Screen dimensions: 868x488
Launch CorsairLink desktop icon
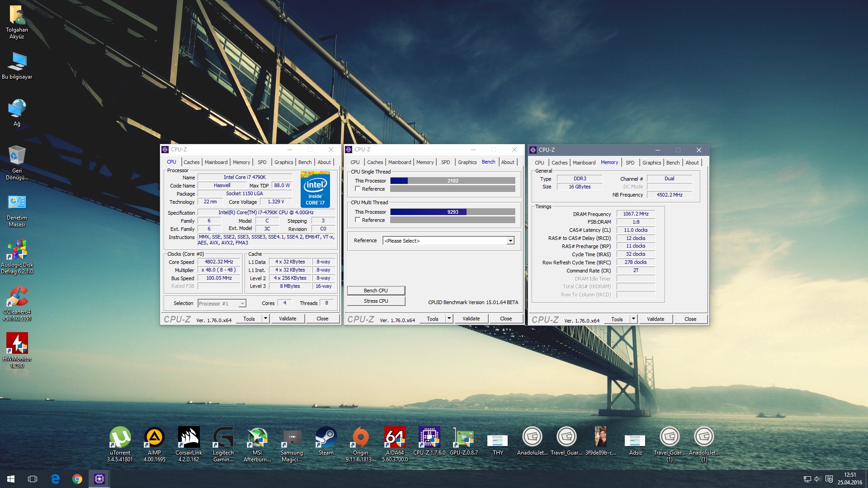click(x=189, y=437)
